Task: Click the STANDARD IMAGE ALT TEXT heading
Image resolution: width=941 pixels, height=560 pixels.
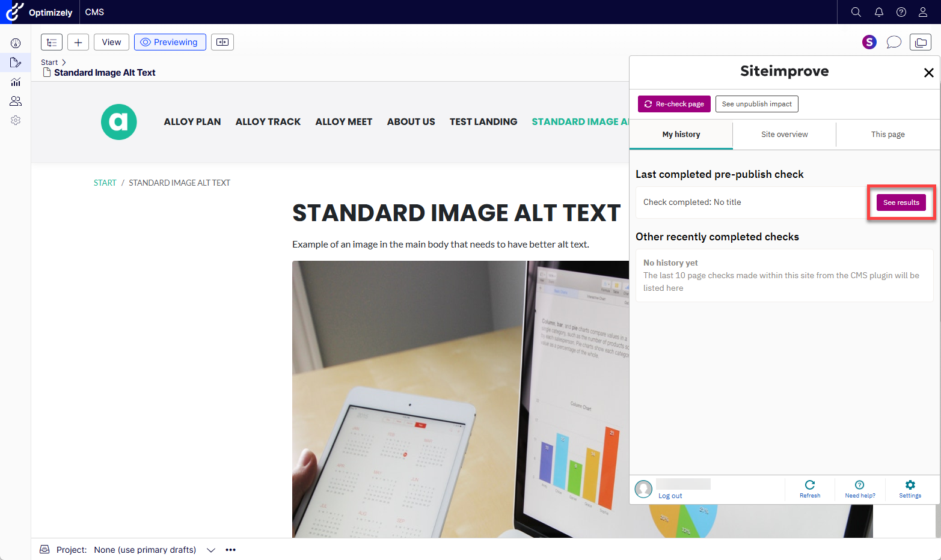Action: tap(456, 213)
